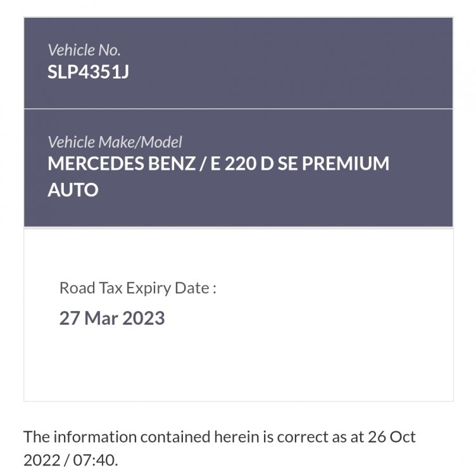Screen dimensions: 476x475
Task: Click the date "26 Oct" in the disclaimer
Action: click(392, 437)
